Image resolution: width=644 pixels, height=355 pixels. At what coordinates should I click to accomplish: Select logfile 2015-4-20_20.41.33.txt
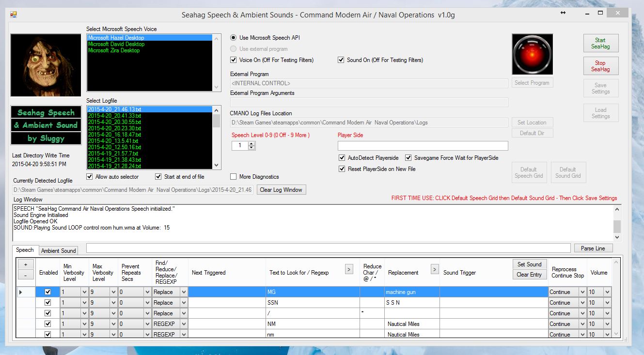[x=150, y=116]
